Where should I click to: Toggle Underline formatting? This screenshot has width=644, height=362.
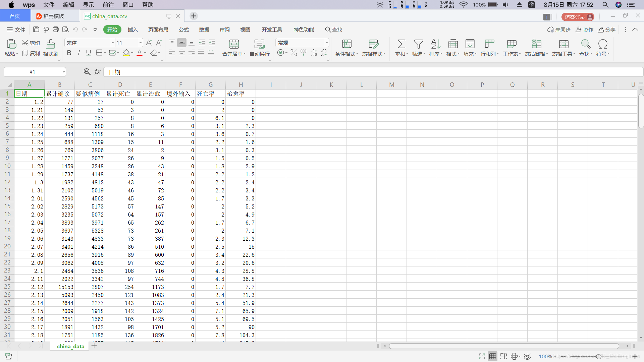89,53
